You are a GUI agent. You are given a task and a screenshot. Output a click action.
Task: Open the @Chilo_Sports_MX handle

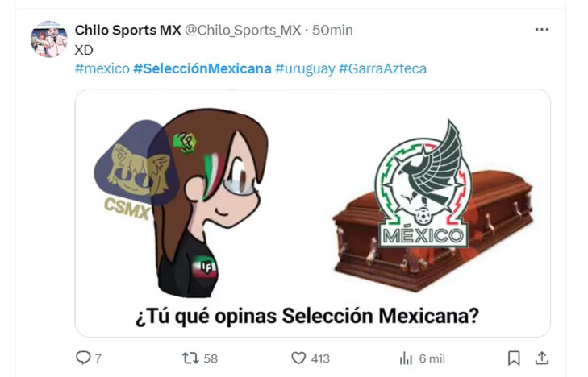click(243, 30)
